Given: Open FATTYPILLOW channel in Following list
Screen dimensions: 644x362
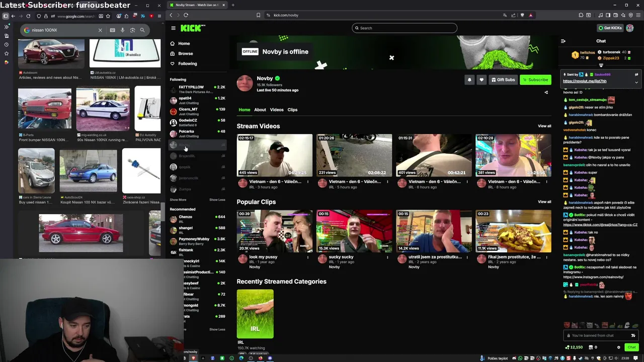Looking at the screenshot, I should (x=197, y=89).
